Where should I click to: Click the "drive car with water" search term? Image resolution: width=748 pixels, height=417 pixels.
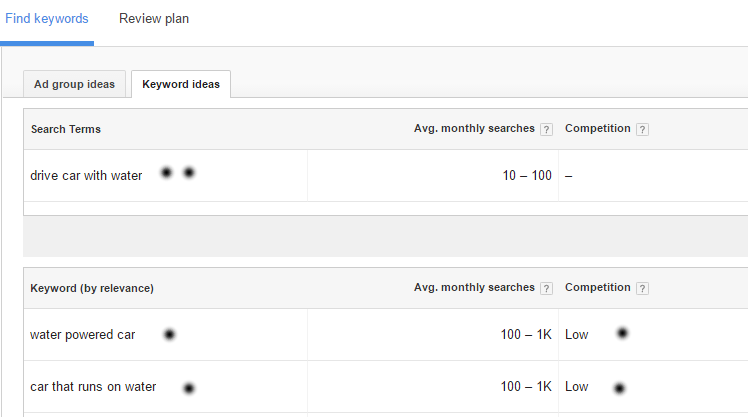click(x=86, y=176)
